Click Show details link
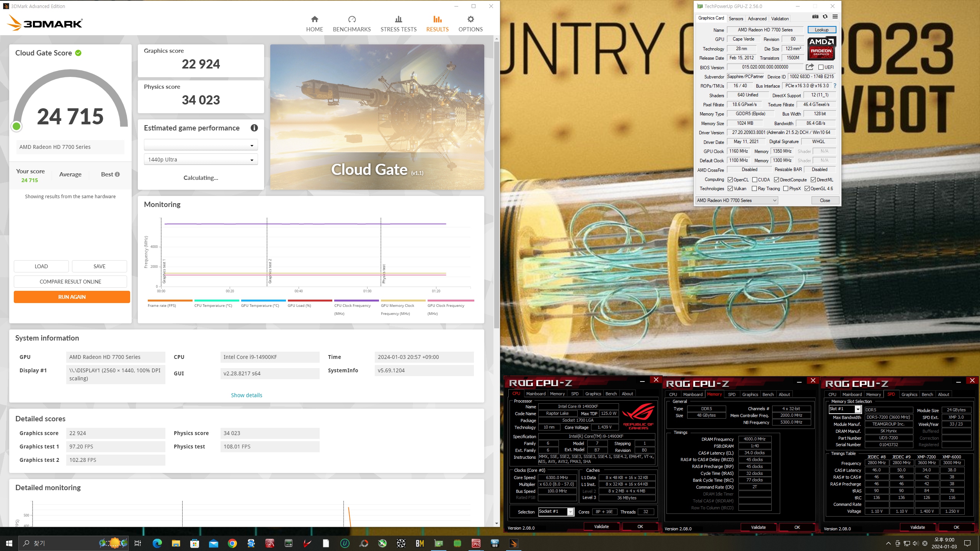The width and height of the screenshot is (980, 551). [x=247, y=395]
